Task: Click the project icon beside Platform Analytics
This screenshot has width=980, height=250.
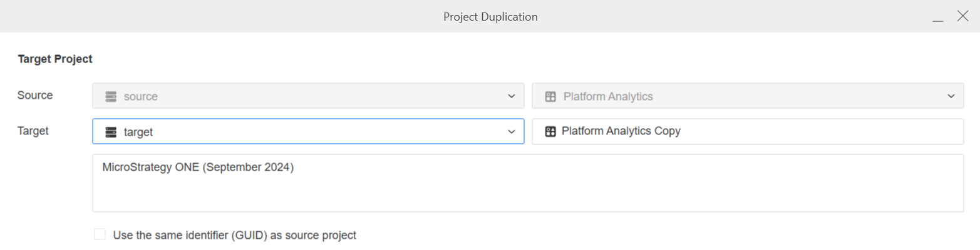Action: 551,96
